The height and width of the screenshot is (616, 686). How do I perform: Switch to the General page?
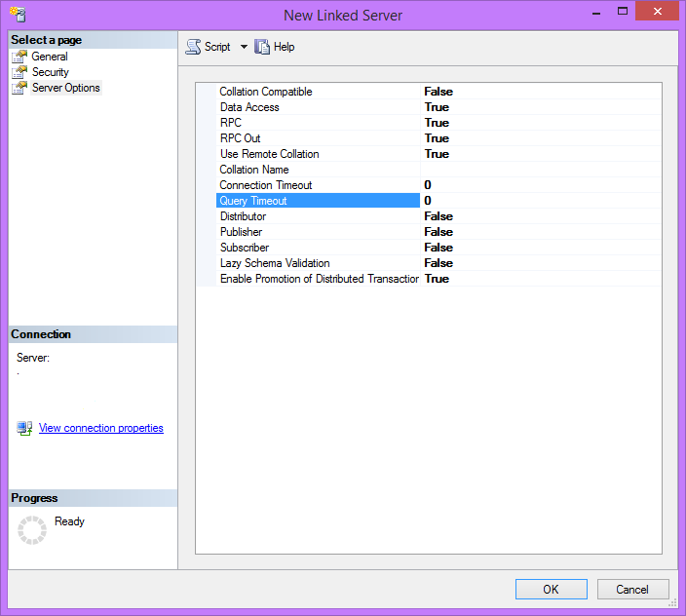click(50, 57)
